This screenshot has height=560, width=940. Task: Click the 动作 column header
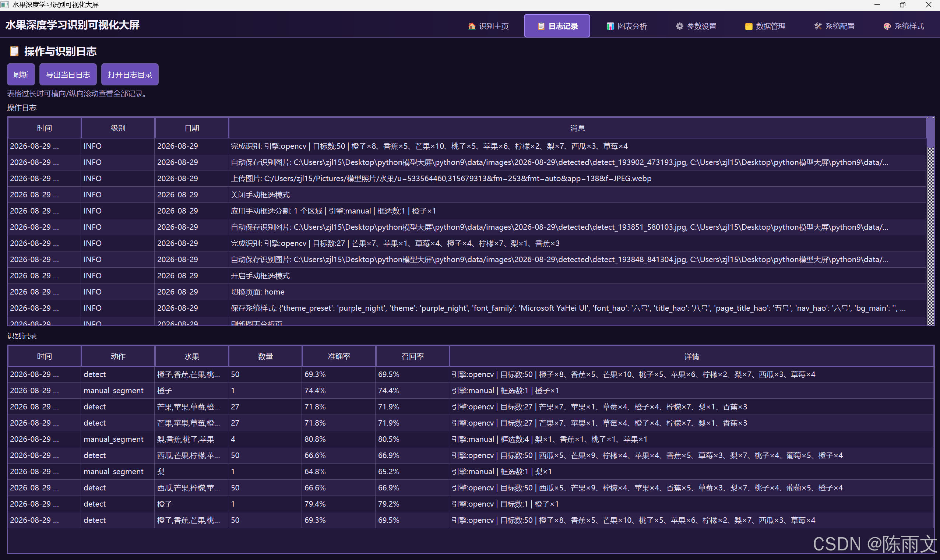point(118,357)
